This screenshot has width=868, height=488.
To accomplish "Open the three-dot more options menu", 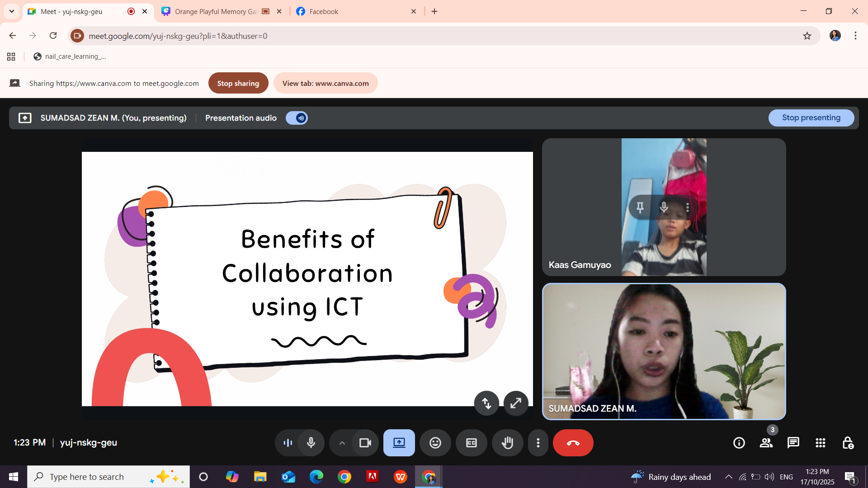I will click(538, 443).
